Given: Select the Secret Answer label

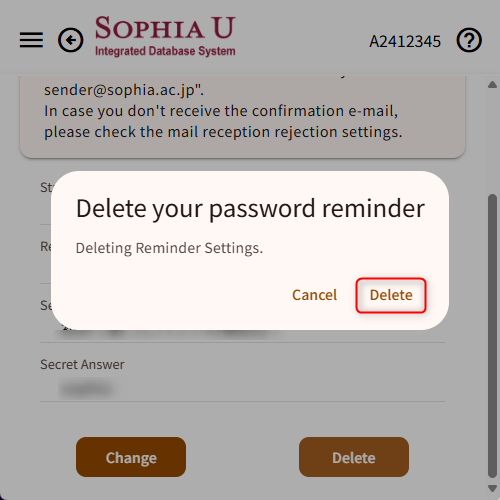Looking at the screenshot, I should point(82,364).
